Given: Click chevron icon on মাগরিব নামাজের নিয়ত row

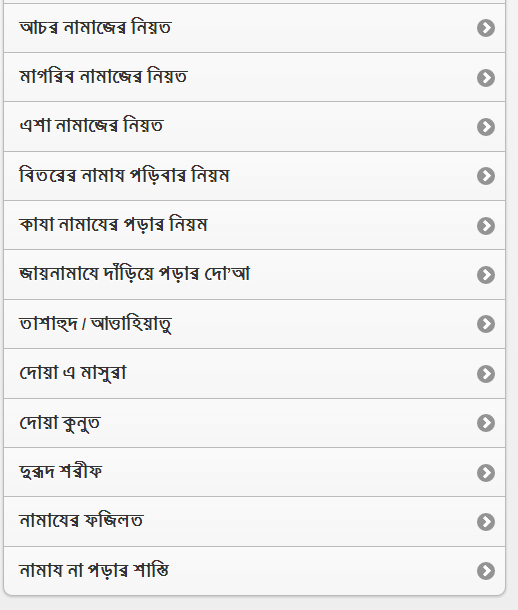Looking at the screenshot, I should point(486,78).
